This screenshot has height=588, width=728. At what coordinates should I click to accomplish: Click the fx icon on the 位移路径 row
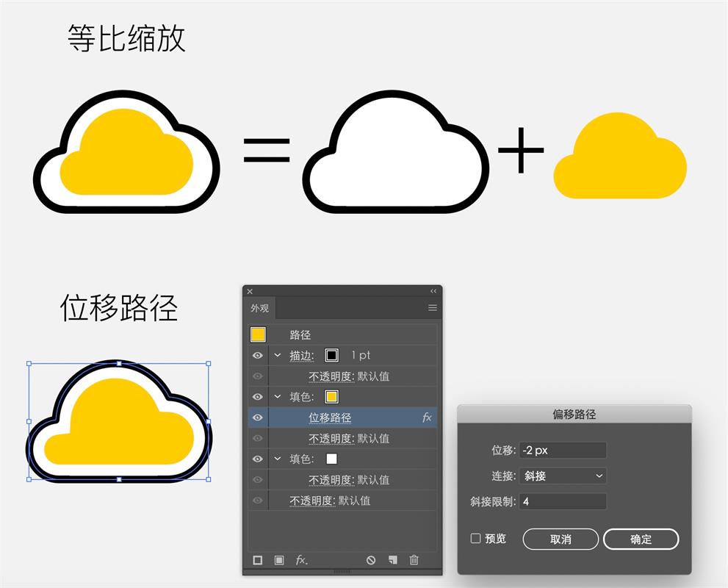pyautogui.click(x=428, y=417)
